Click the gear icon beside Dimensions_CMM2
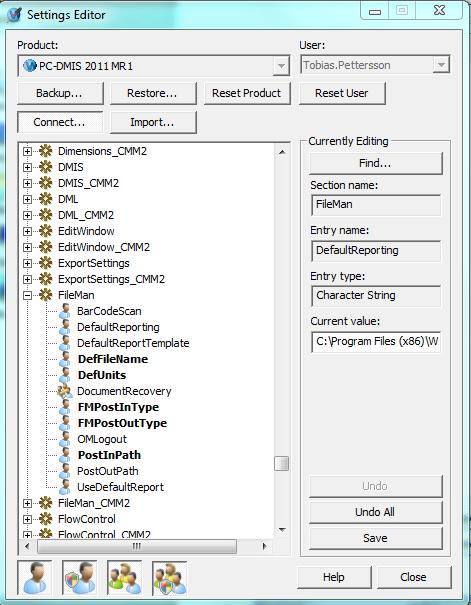Screen dimensions: 471x605 click(x=46, y=151)
